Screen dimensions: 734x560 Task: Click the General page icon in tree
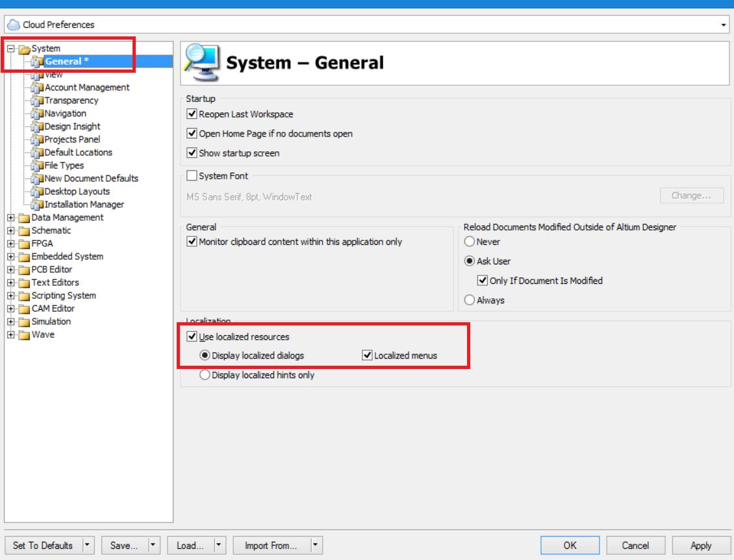pyautogui.click(x=37, y=61)
